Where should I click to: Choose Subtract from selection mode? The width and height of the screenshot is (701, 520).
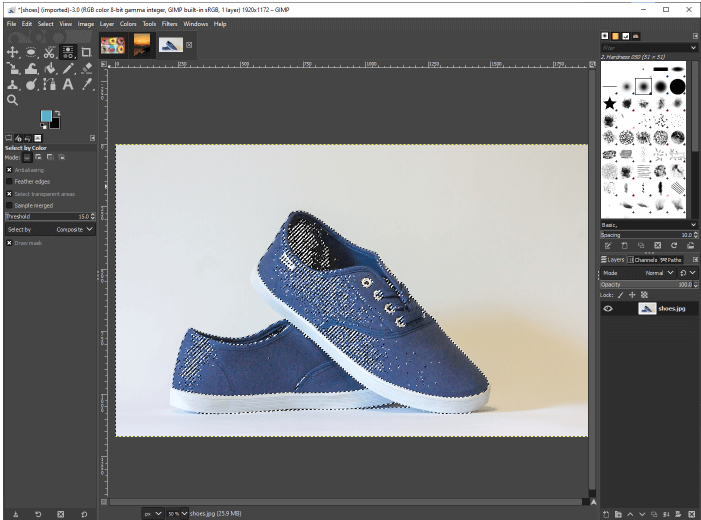(50, 157)
